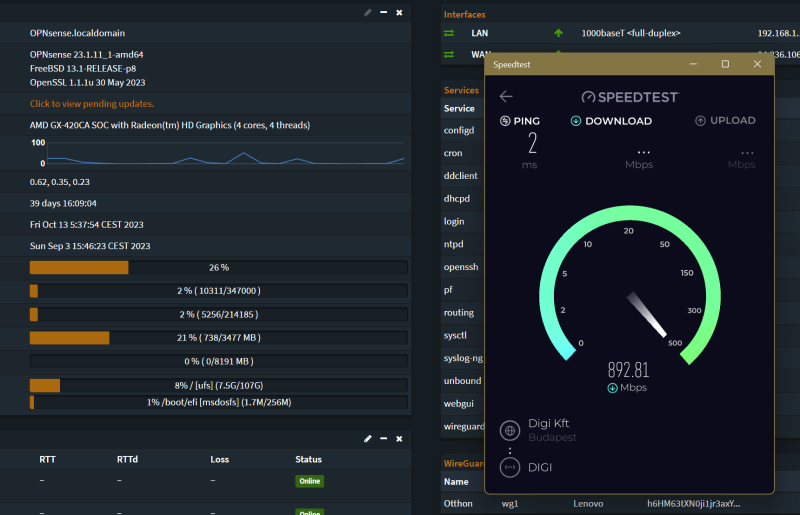The height and width of the screenshot is (515, 800).
Task: Click the uptime 39 days 16:09:04
Action: click(x=63, y=203)
